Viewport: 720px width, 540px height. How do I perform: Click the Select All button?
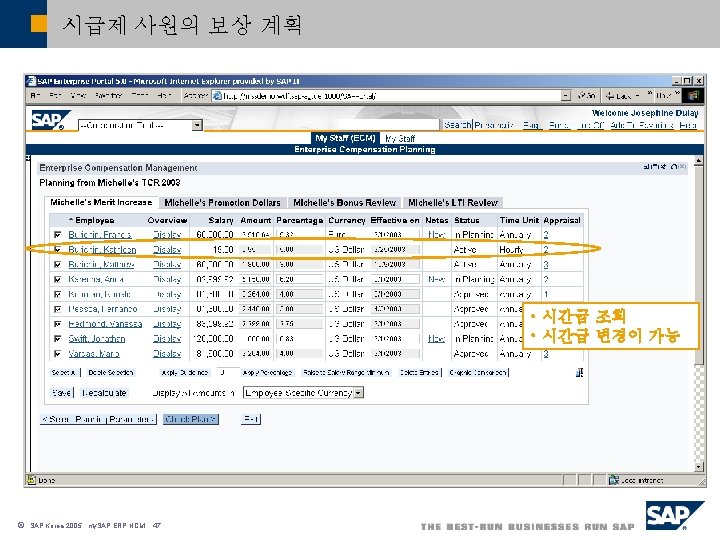[63, 372]
